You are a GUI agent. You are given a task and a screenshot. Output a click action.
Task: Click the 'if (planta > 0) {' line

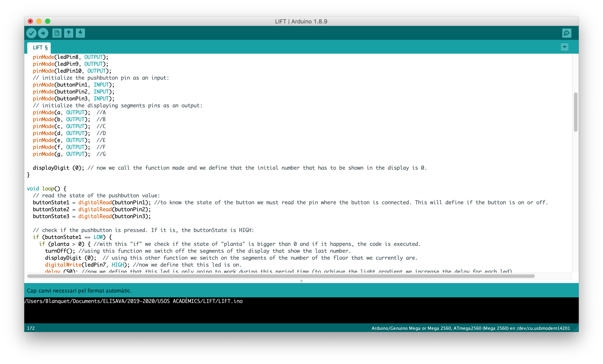(x=230, y=244)
